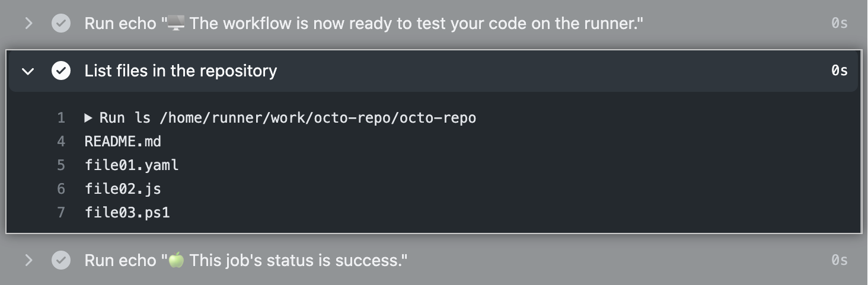Select log line number 4
Screen dimensions: 868x285
click(x=61, y=142)
